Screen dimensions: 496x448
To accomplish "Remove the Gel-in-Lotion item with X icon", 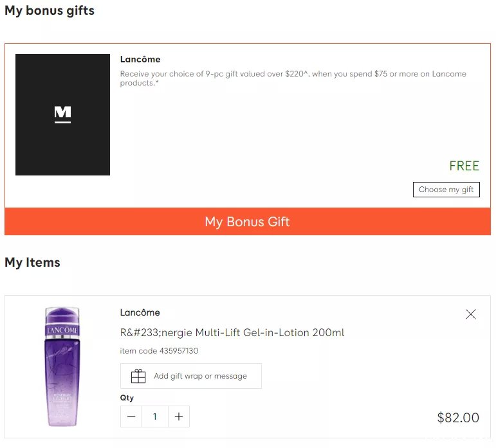I will pyautogui.click(x=471, y=314).
